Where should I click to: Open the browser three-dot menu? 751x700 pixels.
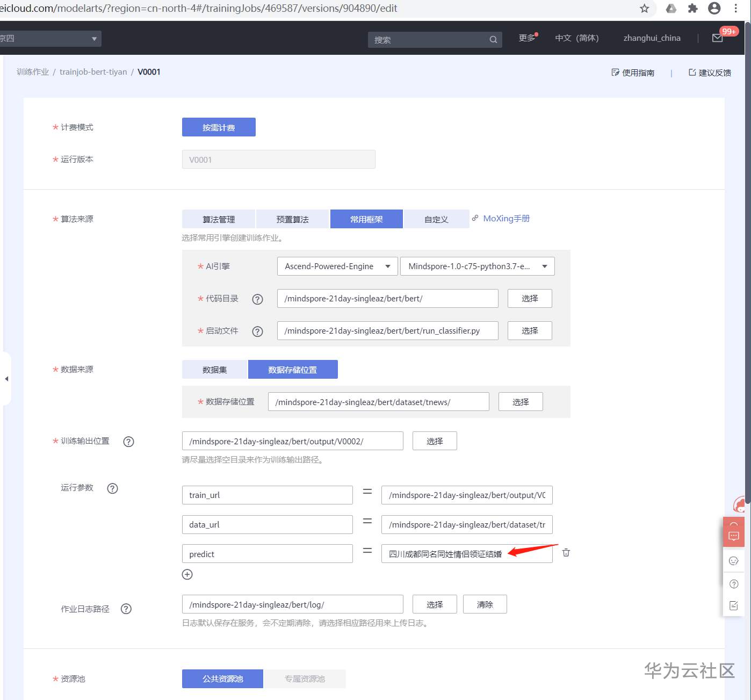(x=736, y=8)
